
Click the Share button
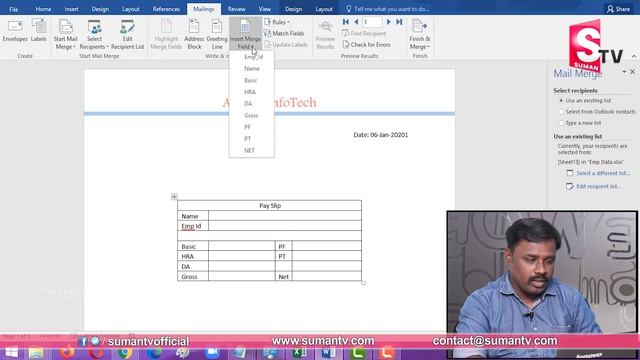click(x=618, y=9)
